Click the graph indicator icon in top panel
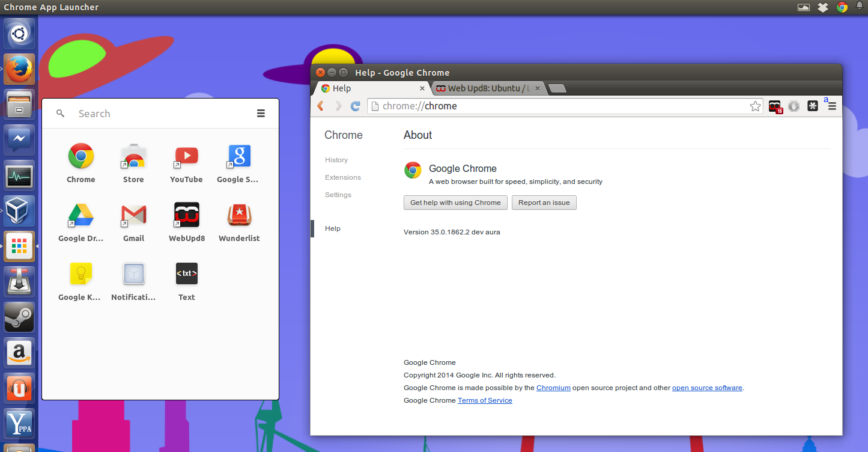The image size is (868, 452). (804, 7)
